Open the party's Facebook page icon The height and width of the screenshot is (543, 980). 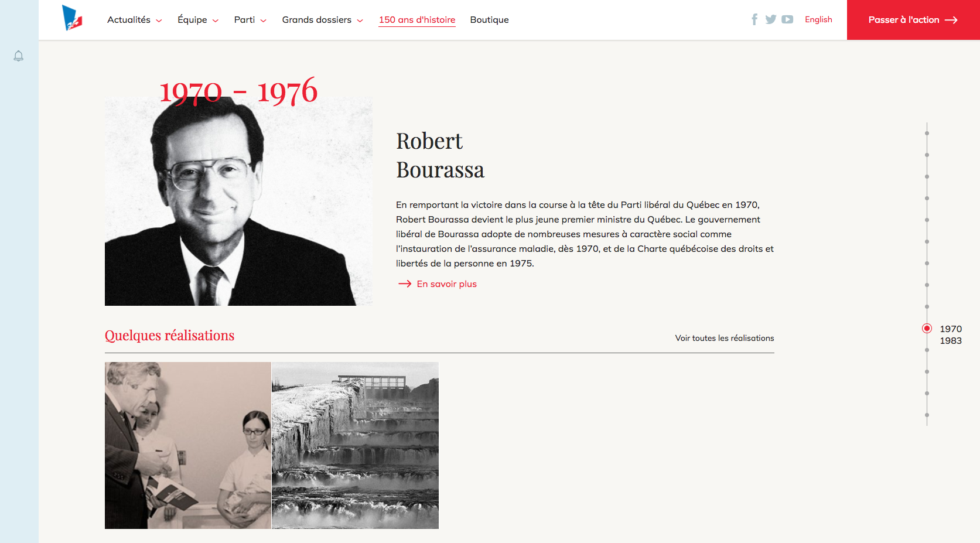click(754, 19)
